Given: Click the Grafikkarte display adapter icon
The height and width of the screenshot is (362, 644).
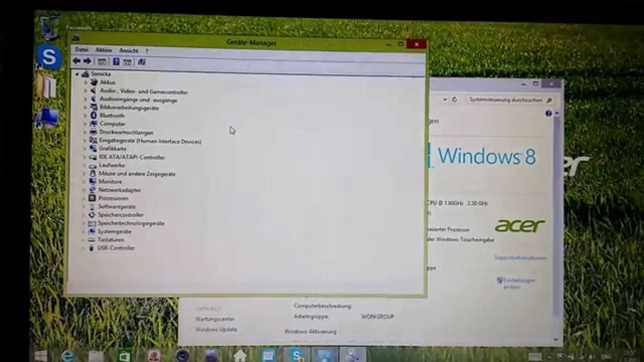Looking at the screenshot, I should [93, 149].
